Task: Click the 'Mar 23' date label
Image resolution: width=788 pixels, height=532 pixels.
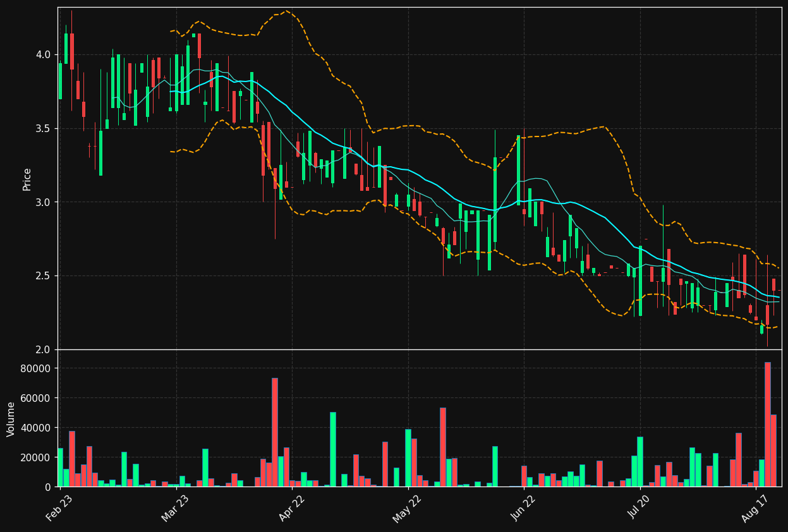Action: (x=174, y=507)
